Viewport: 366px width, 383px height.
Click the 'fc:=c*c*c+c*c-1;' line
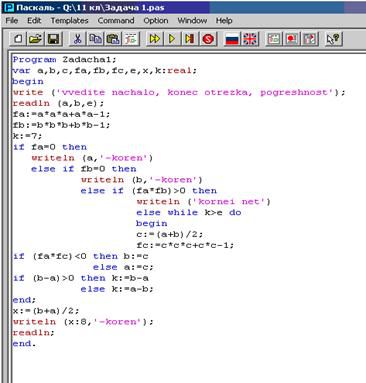tap(185, 245)
